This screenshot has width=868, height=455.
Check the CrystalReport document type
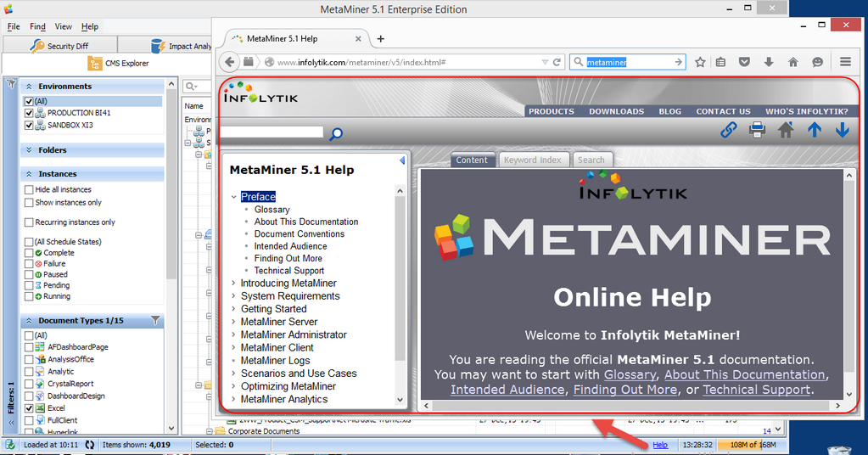[29, 384]
